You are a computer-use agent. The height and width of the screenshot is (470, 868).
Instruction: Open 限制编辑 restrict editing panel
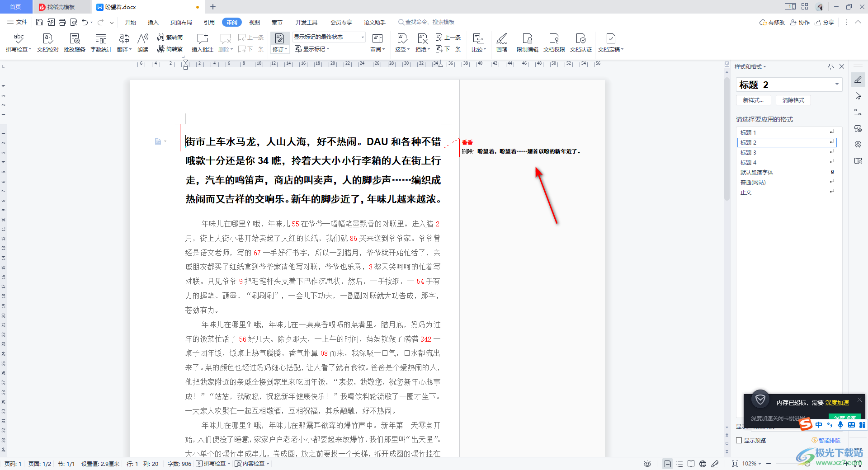tap(527, 42)
